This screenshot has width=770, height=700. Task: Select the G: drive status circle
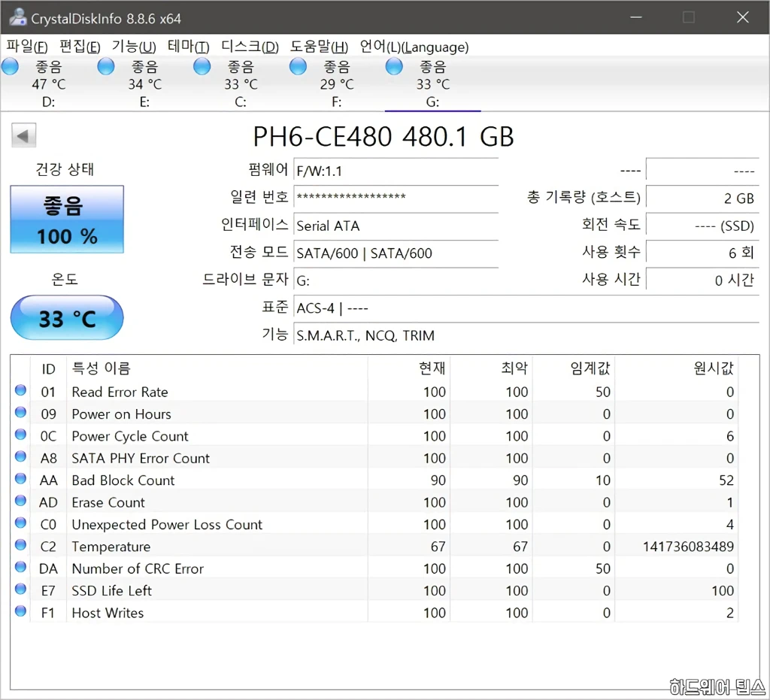(394, 66)
